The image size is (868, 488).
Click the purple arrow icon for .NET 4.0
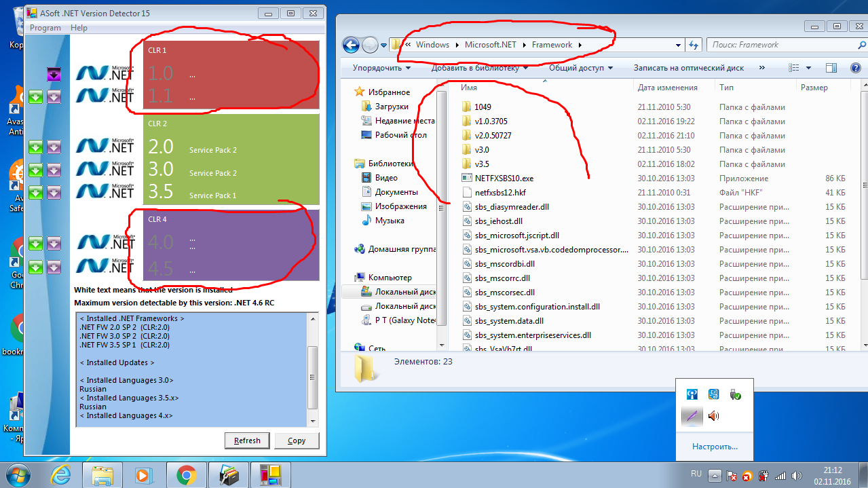pos(54,243)
